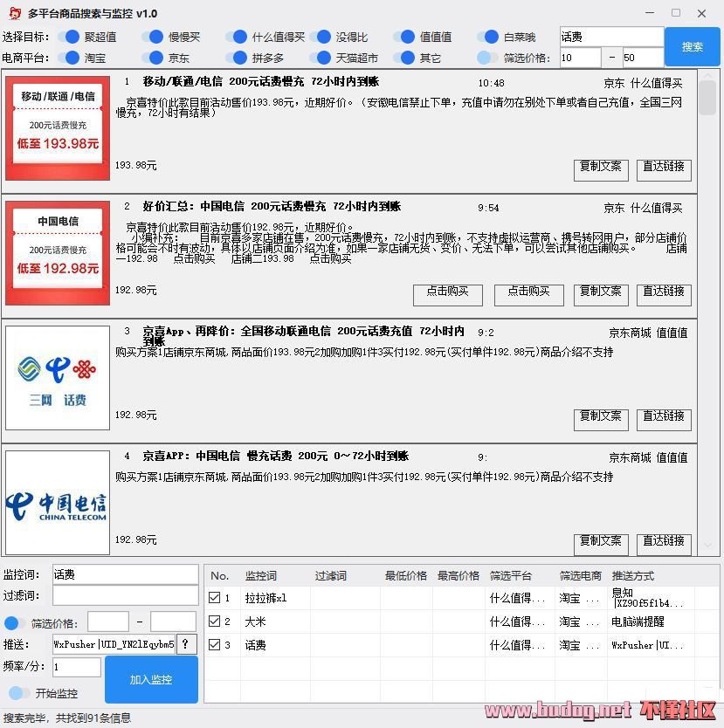Click the monitor minimum price field
The height and width of the screenshot is (728, 724).
click(x=108, y=622)
